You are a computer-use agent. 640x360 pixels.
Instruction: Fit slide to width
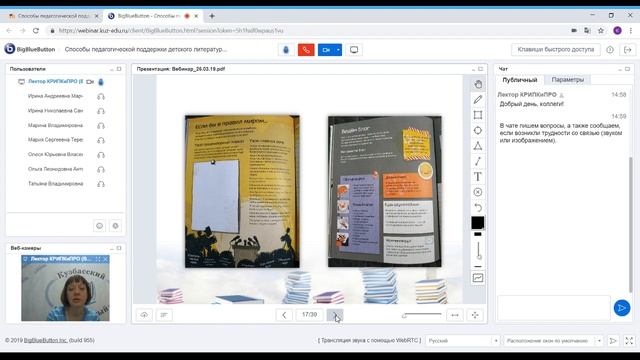coord(455,315)
